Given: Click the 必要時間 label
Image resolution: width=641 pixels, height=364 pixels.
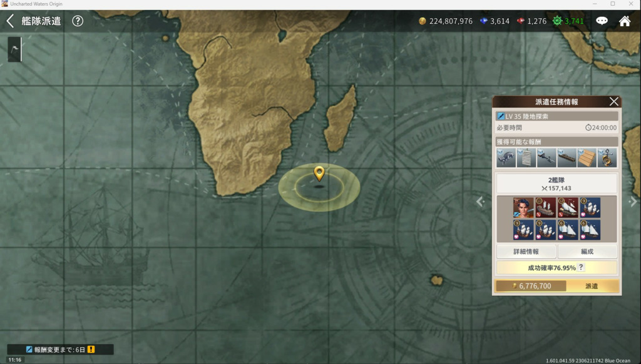Looking at the screenshot, I should coord(510,128).
